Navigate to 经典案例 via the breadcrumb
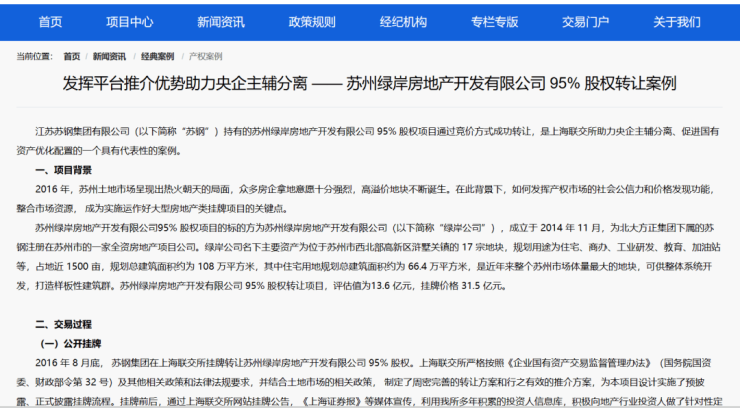This screenshot has width=740, height=408. coord(157,57)
